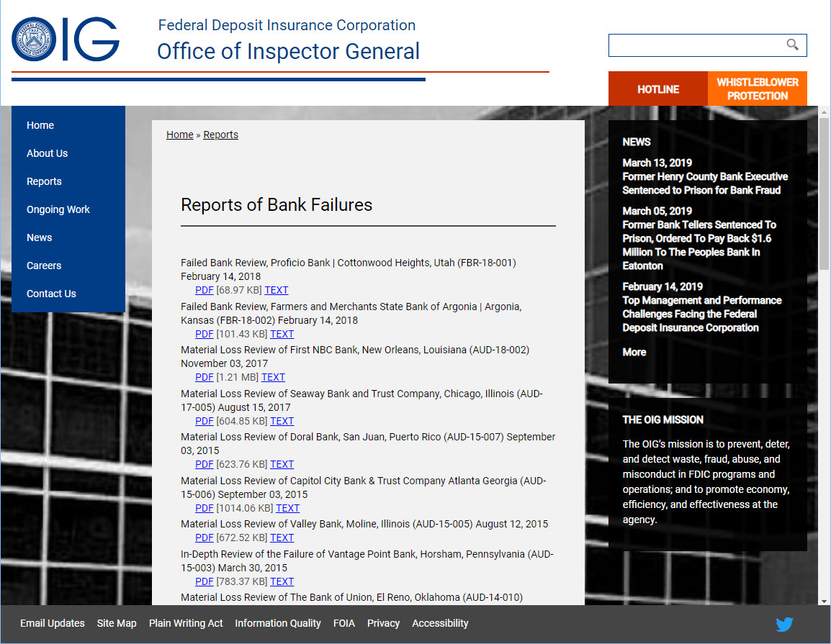This screenshot has width=831, height=644.
Task: Go to Home in sidebar menu
Action: [40, 125]
